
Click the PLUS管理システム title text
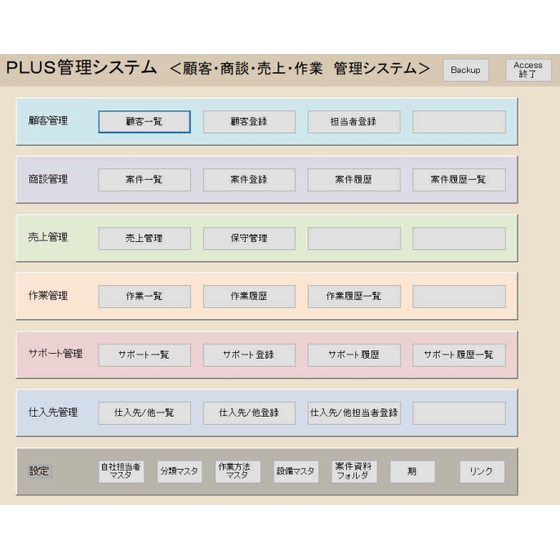(x=81, y=68)
